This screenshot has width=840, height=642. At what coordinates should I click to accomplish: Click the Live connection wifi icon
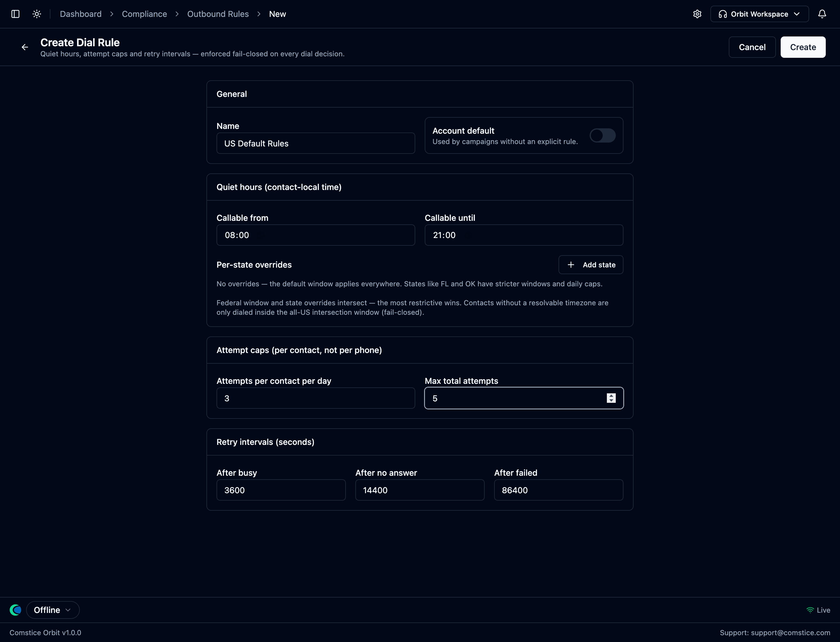pyautogui.click(x=810, y=610)
